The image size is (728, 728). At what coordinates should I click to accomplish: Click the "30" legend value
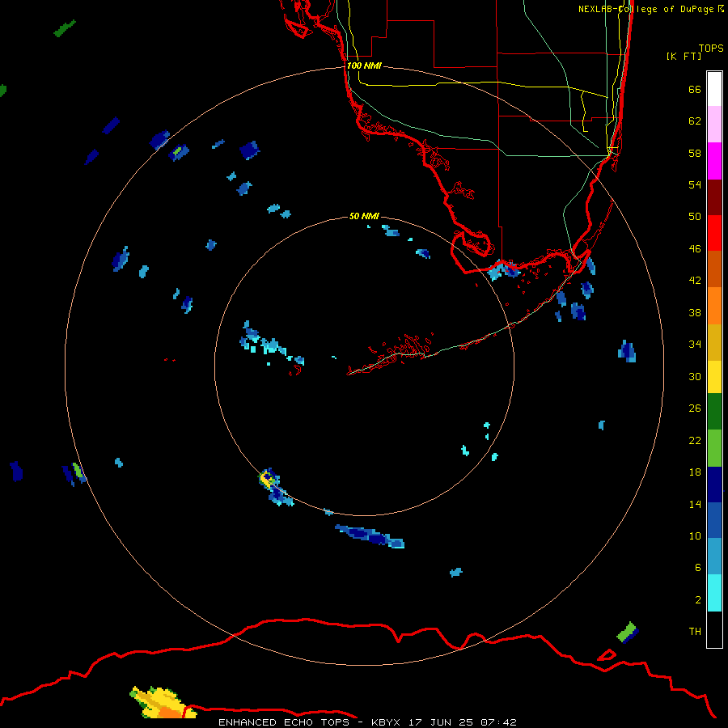click(x=695, y=376)
